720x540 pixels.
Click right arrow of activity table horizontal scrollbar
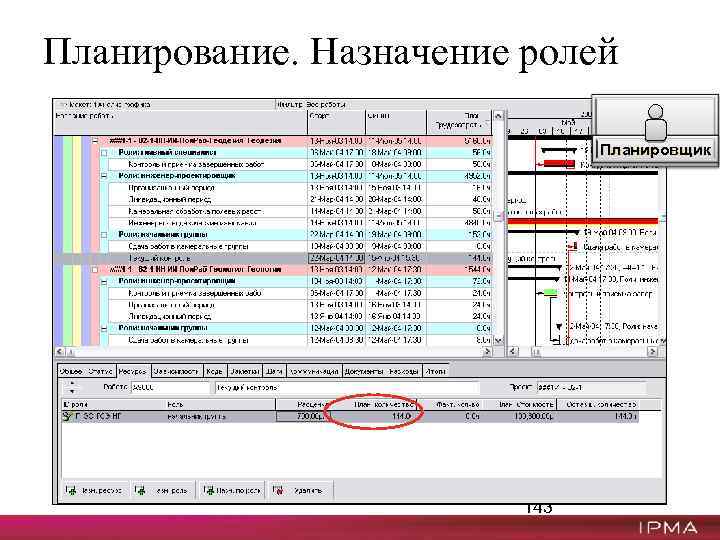tap(487, 352)
